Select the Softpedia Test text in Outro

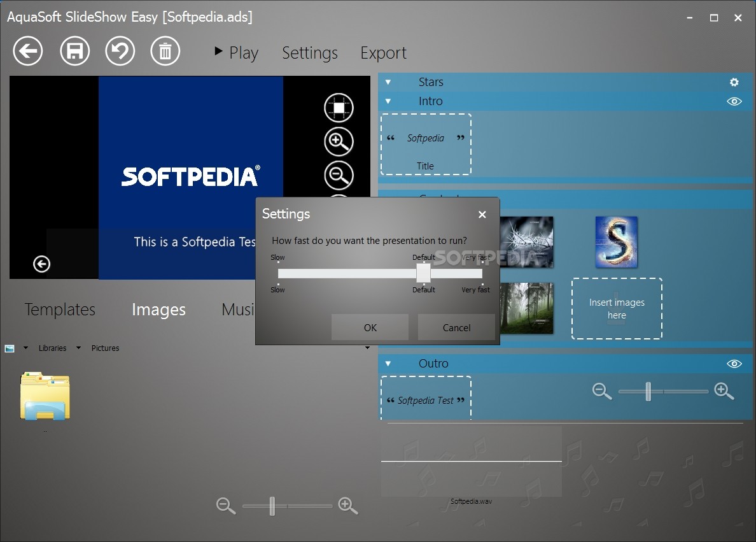(x=426, y=400)
